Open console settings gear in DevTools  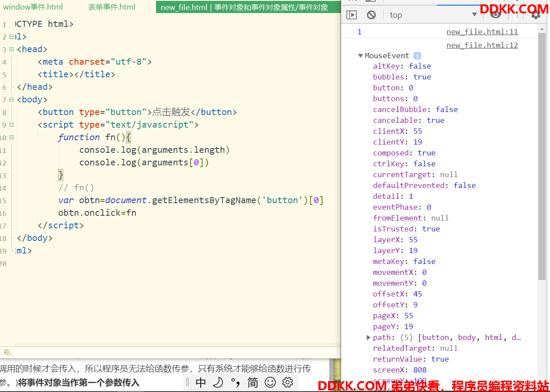coord(536,15)
